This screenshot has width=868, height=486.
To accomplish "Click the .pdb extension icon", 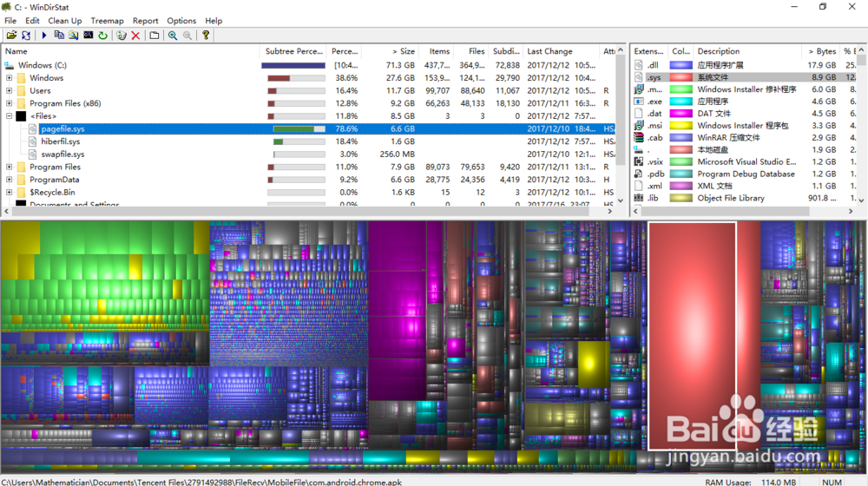I will point(639,174).
